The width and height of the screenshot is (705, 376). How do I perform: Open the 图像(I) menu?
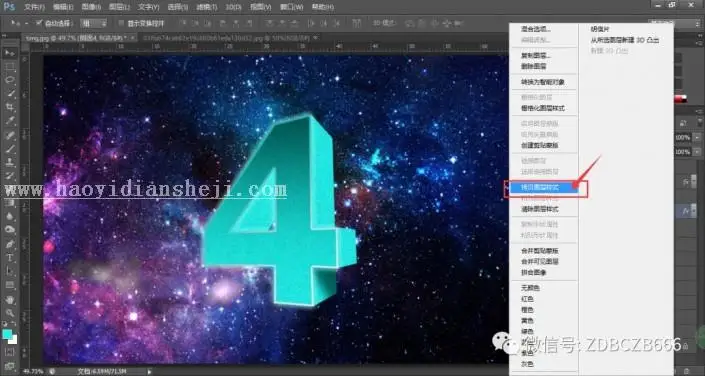point(91,7)
